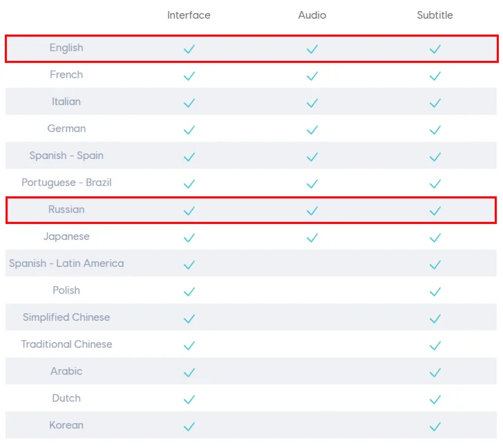This screenshot has width=503, height=448.
Task: Click the Korean Interface checkmark
Action: [189, 427]
